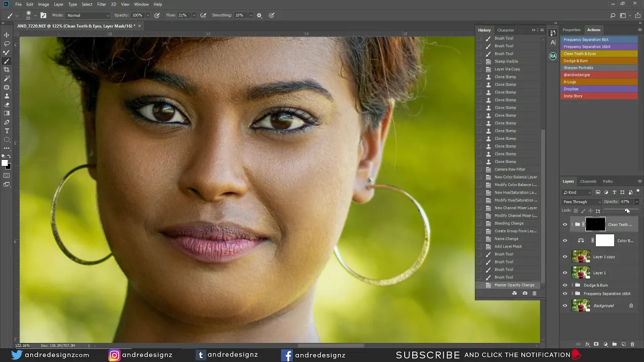Select the Type tool
This screenshot has width=644, height=362.
[x=7, y=131]
